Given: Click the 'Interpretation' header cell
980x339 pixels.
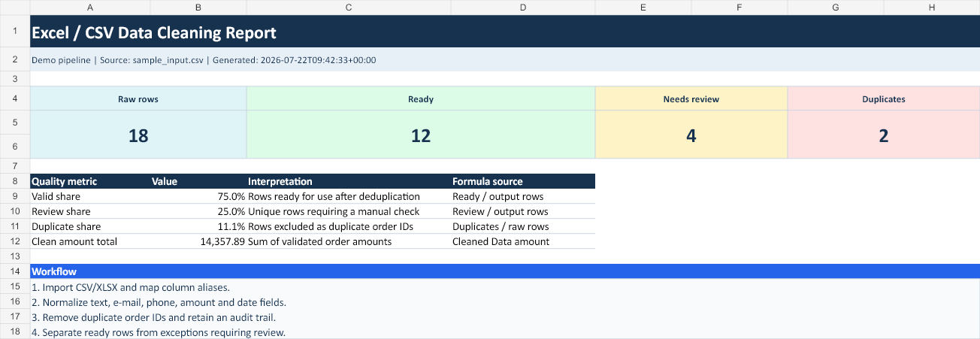Looking at the screenshot, I should point(349,181).
